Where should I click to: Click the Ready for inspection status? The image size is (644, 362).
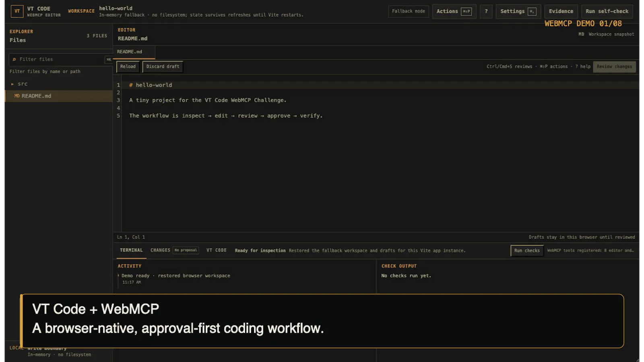point(260,251)
